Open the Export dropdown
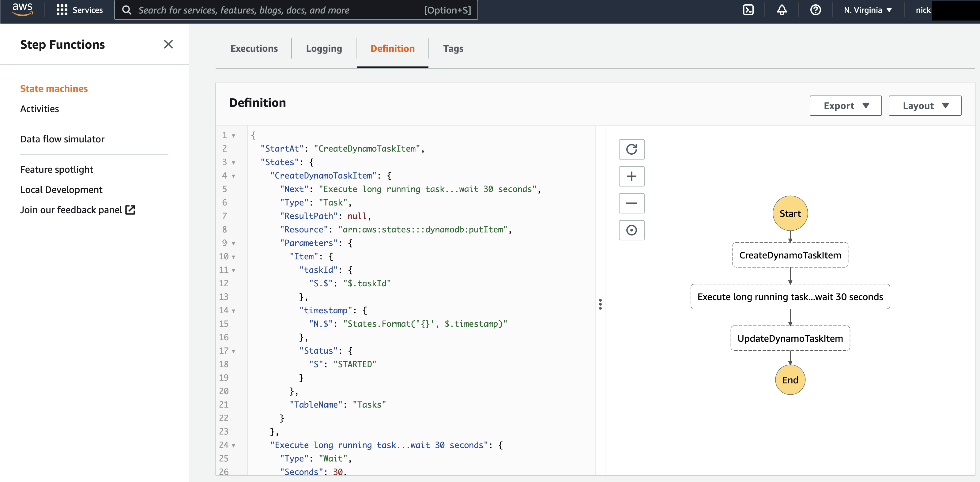Image resolution: width=980 pixels, height=482 pixels. [845, 106]
